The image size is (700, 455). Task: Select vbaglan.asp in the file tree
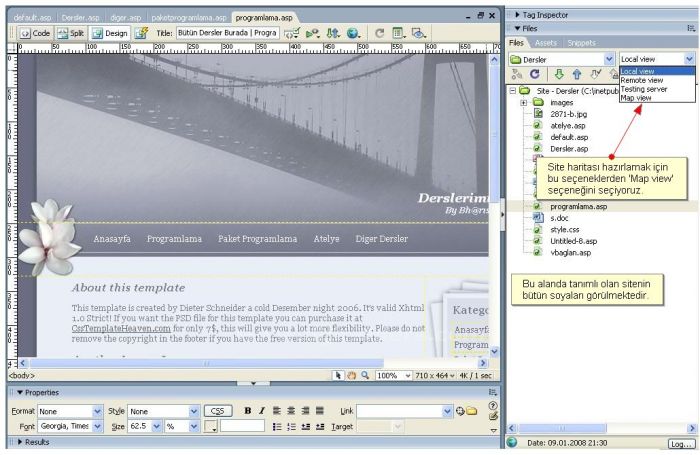click(570, 253)
